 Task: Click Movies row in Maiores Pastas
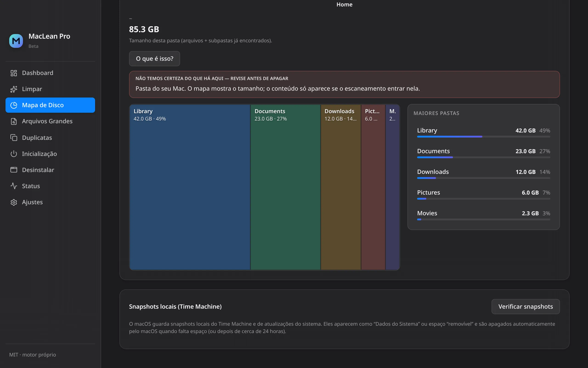coord(483,215)
